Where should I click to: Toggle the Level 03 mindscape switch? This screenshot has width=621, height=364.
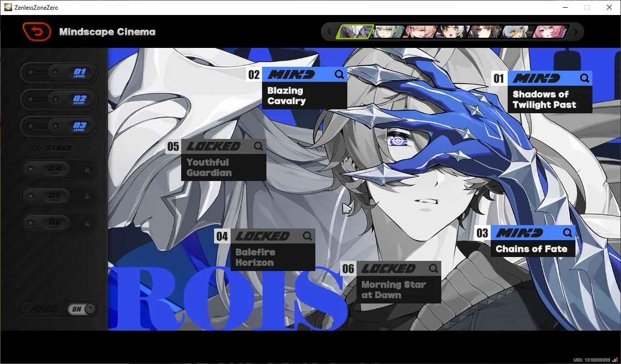[59, 126]
